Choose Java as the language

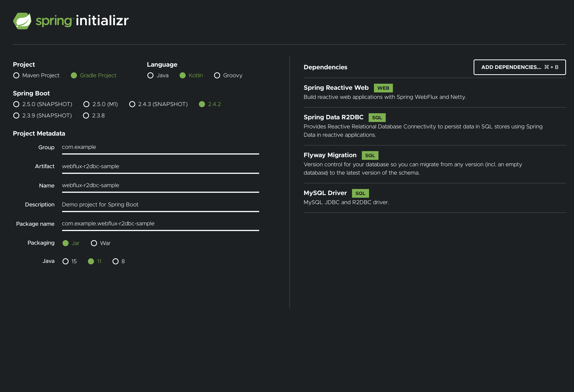click(150, 76)
